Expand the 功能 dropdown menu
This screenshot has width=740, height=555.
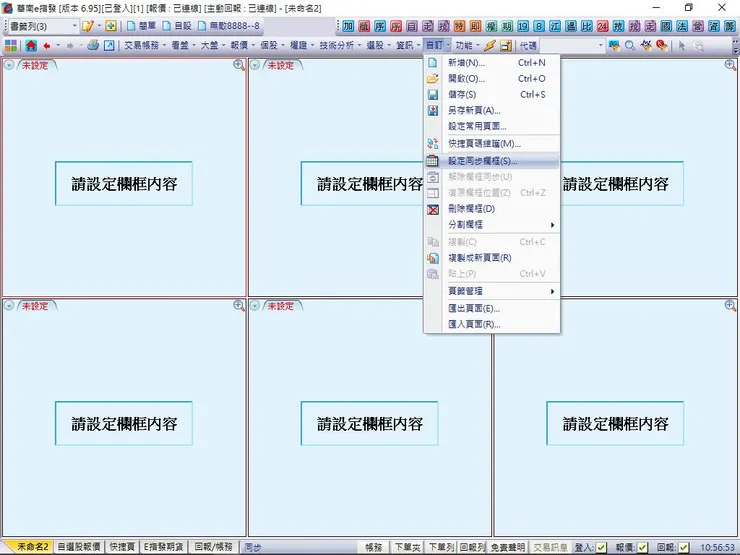[467, 46]
